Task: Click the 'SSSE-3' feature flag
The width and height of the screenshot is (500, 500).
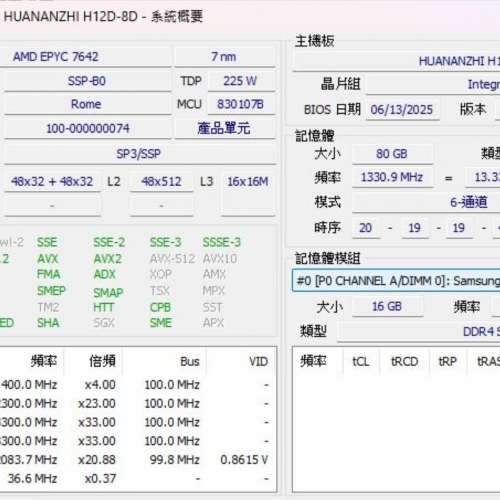Action: click(222, 242)
